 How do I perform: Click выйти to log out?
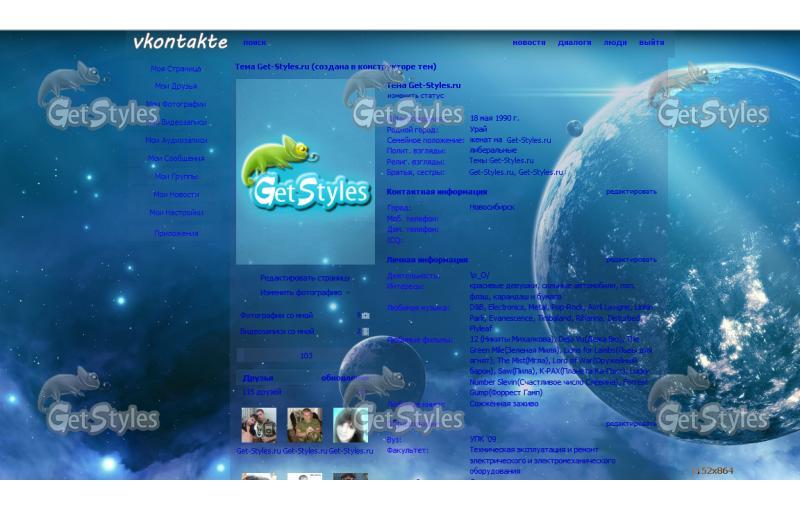pyautogui.click(x=651, y=43)
